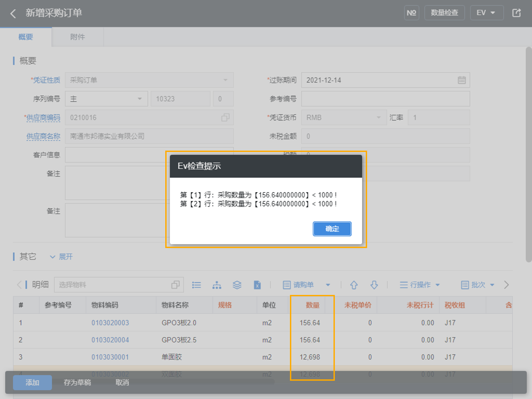Open the 序列编号 主 dropdown
The height and width of the screenshot is (399, 532).
coord(106,99)
